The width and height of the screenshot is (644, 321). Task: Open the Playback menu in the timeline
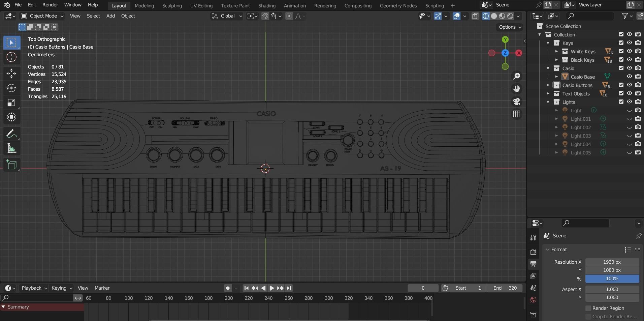pyautogui.click(x=32, y=288)
